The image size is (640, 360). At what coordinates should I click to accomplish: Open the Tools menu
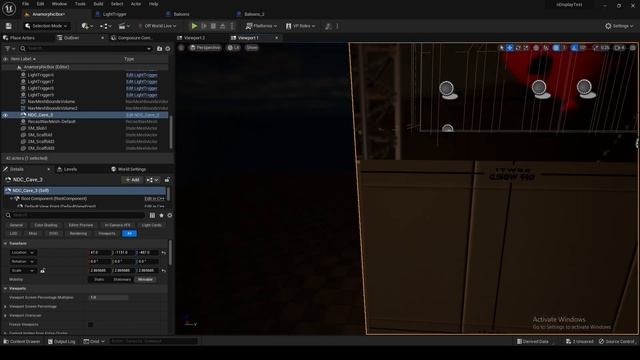[80, 4]
